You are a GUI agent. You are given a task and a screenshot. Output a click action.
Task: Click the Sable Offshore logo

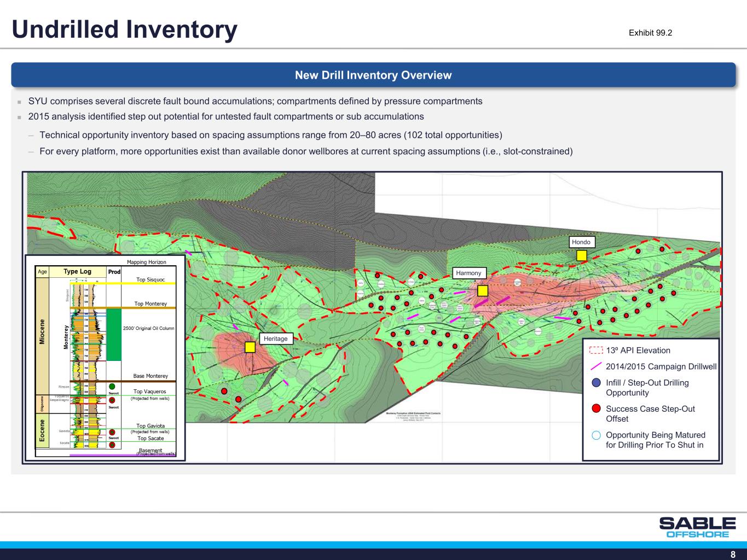(x=697, y=527)
